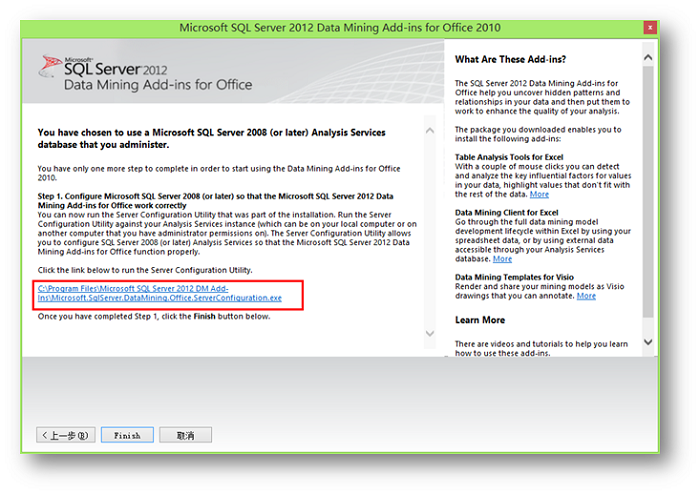Click 'Table Analysis Tools for Excel' heading
Screen dimensions: 700x494
pos(509,157)
